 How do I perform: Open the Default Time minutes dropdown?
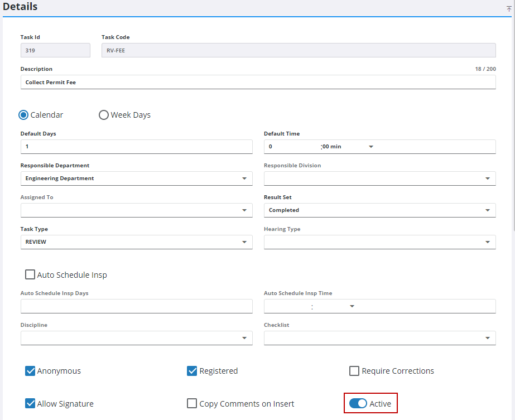(x=371, y=147)
